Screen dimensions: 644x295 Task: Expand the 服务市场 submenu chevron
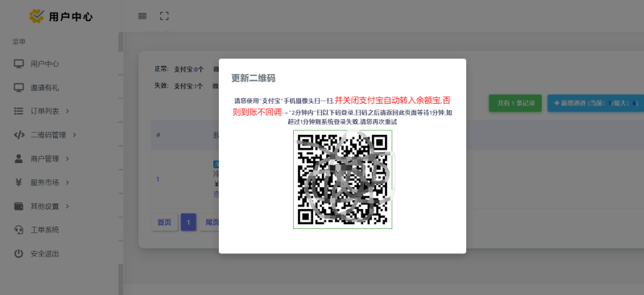pyautogui.click(x=68, y=182)
